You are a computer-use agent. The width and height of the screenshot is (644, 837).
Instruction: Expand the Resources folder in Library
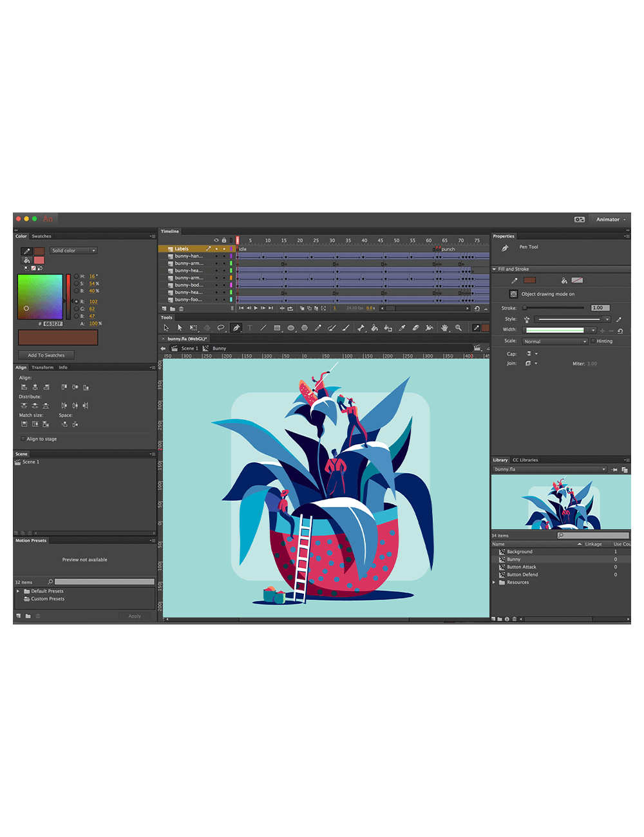tap(495, 582)
